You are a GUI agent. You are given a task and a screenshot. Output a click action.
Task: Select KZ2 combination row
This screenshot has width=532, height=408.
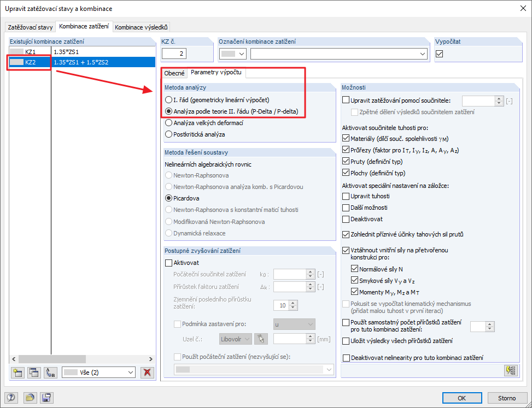[x=82, y=62]
